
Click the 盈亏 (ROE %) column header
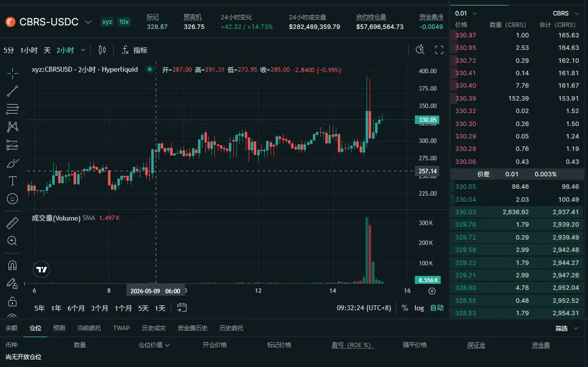353,345
